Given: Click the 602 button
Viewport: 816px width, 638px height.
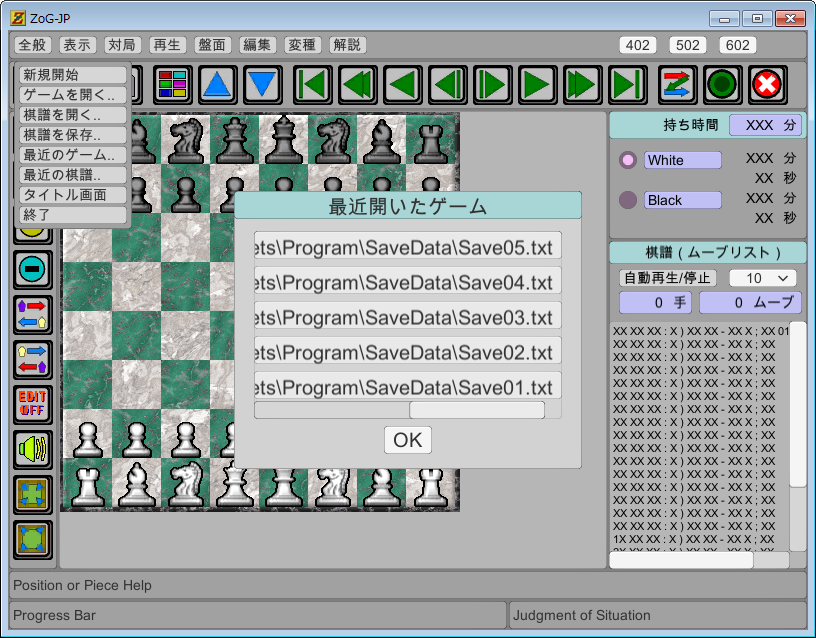Looking at the screenshot, I should 737,45.
